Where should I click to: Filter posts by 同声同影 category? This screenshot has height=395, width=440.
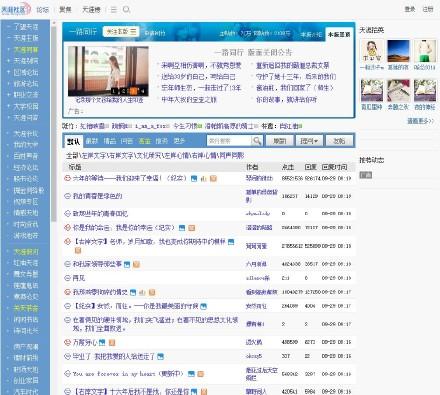233,156
